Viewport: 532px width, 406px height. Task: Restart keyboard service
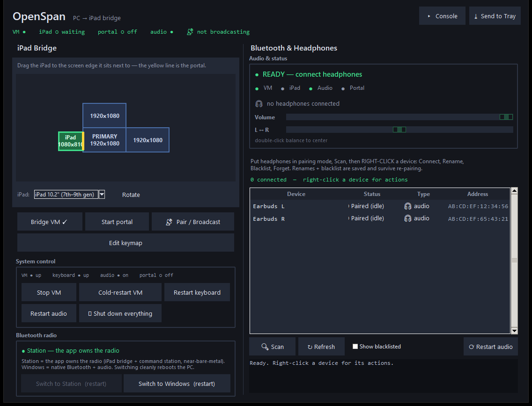pyautogui.click(x=197, y=292)
